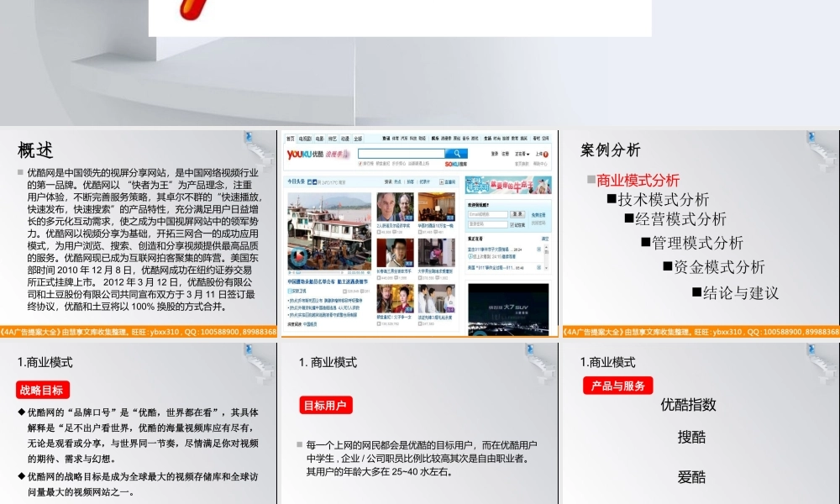Viewport: 840px width, 504px height.
Task: Click the 爱酷 text on the products slide
Action: click(x=691, y=476)
